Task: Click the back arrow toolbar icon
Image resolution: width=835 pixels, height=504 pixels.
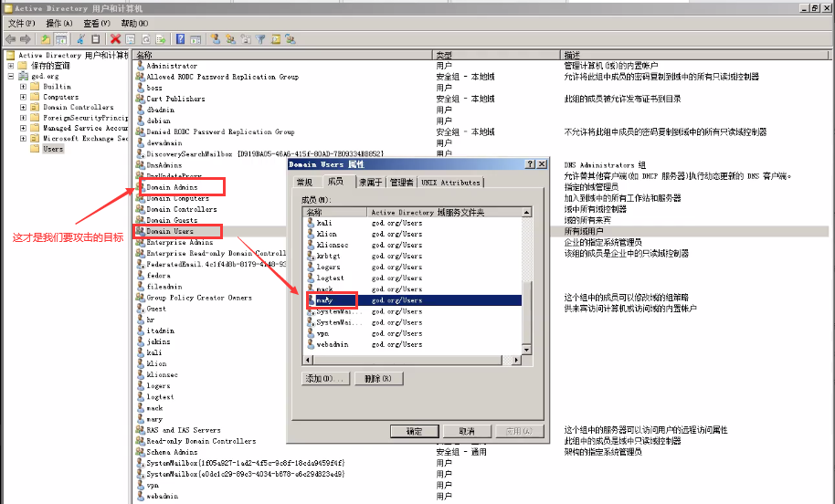Action: coord(11,39)
